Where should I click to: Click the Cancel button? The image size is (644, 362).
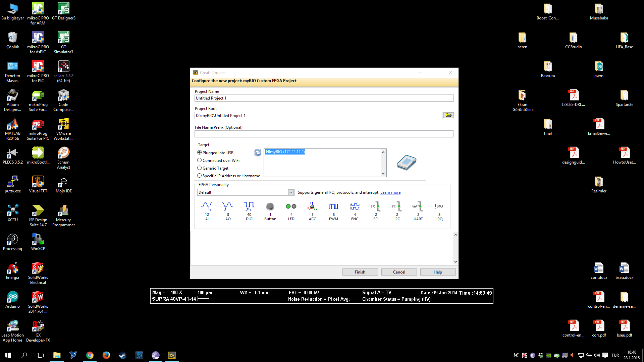tap(399, 272)
